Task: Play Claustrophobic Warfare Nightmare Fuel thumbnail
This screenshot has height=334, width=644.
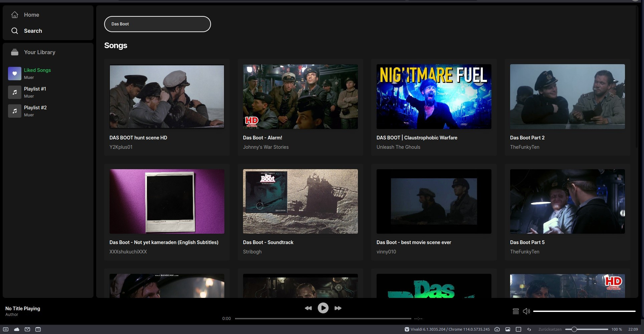Action: pyautogui.click(x=434, y=97)
